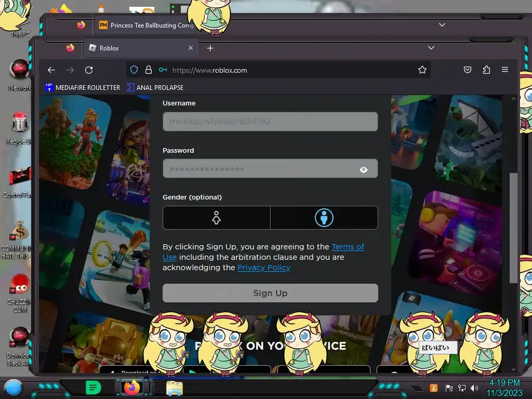Open the Extensions puzzle icon
Screen dimensions: 532x399
(x=486, y=70)
